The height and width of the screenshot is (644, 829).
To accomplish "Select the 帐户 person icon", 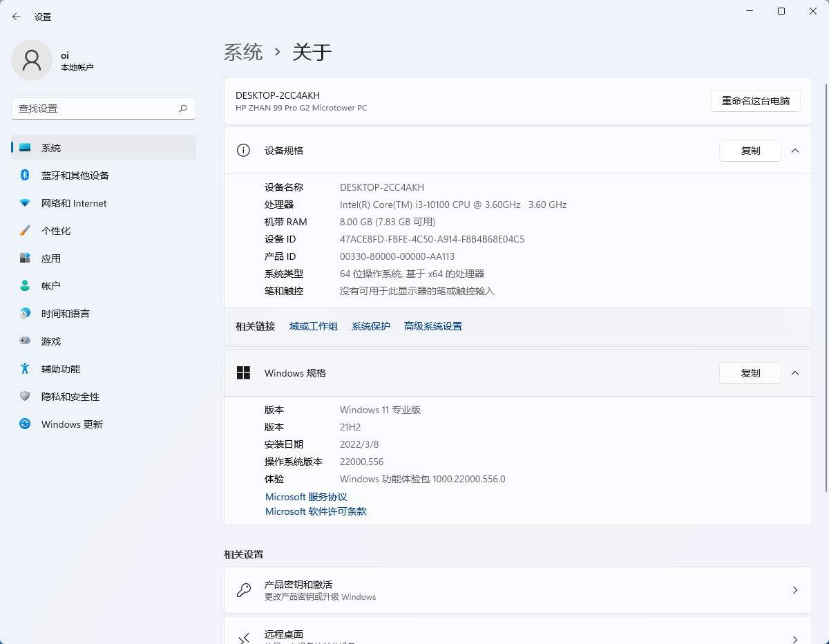I will [x=24, y=285].
